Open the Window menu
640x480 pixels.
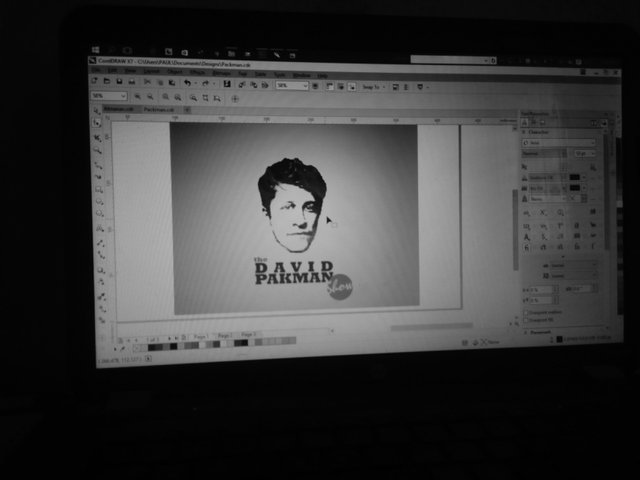click(x=302, y=75)
